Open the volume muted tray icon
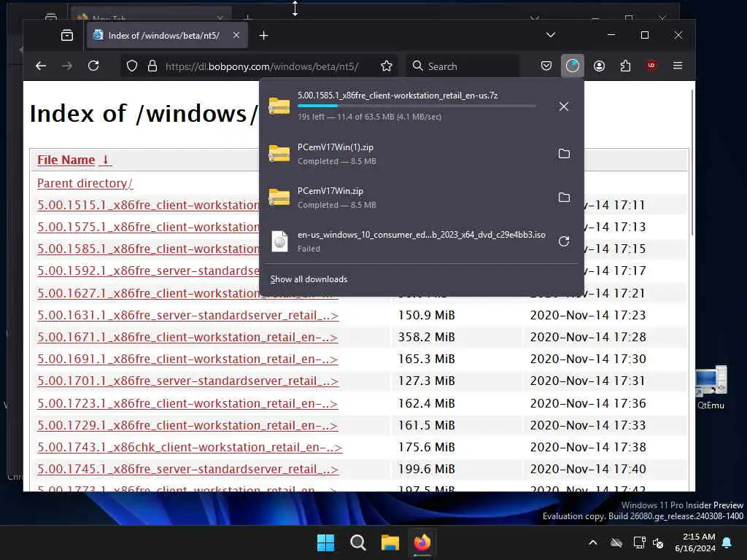The image size is (747, 560). click(x=659, y=542)
